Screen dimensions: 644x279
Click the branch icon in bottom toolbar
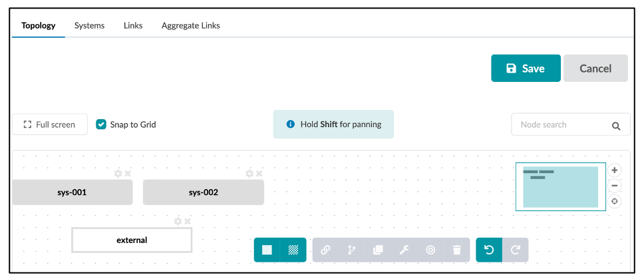click(351, 250)
